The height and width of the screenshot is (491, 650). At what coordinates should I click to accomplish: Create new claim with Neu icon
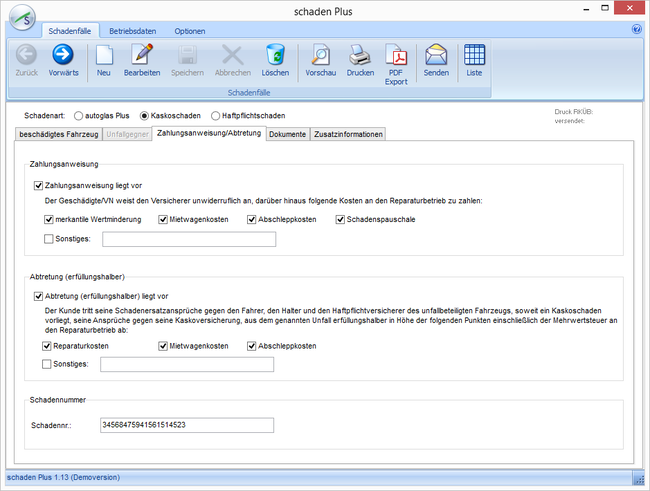coord(104,55)
